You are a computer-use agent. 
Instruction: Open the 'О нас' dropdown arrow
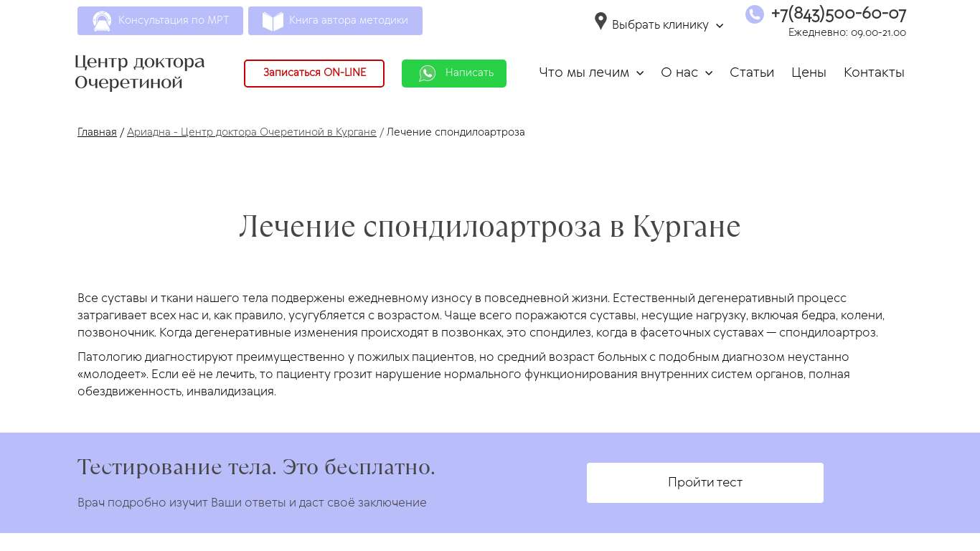pyautogui.click(x=709, y=73)
